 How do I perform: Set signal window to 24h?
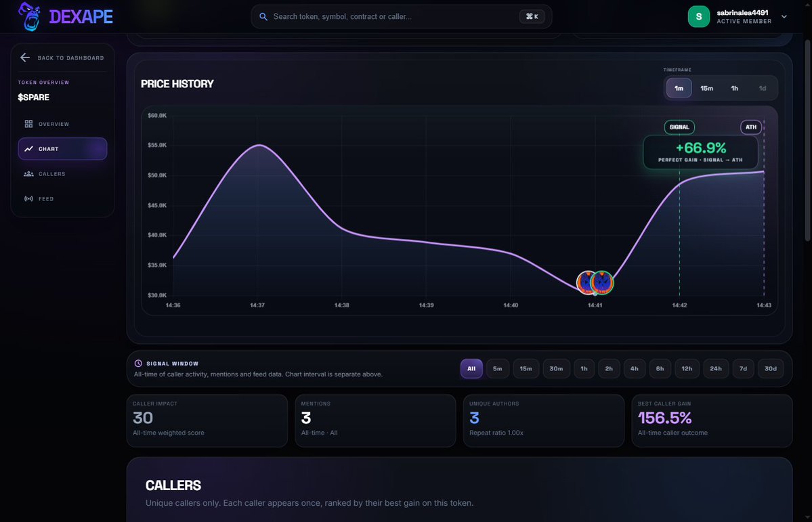[716, 369]
